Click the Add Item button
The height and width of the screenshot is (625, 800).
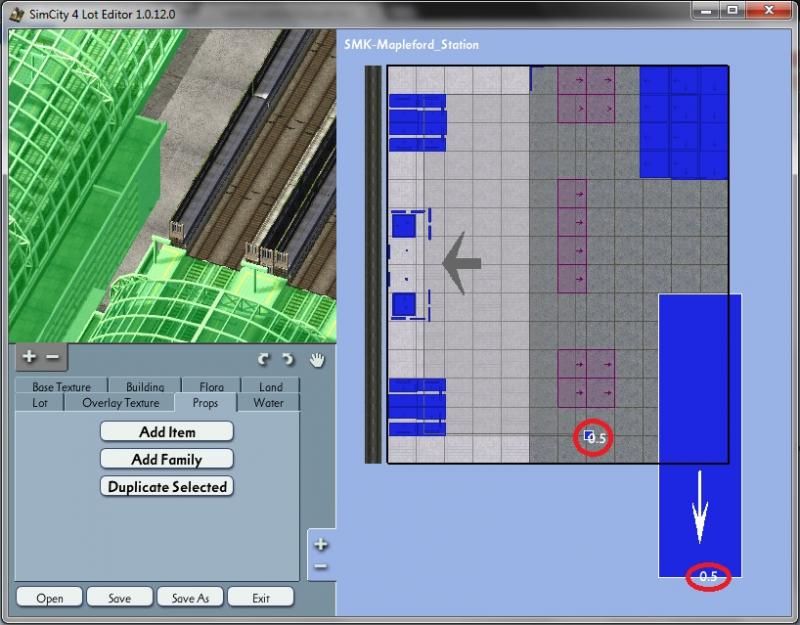pos(167,432)
